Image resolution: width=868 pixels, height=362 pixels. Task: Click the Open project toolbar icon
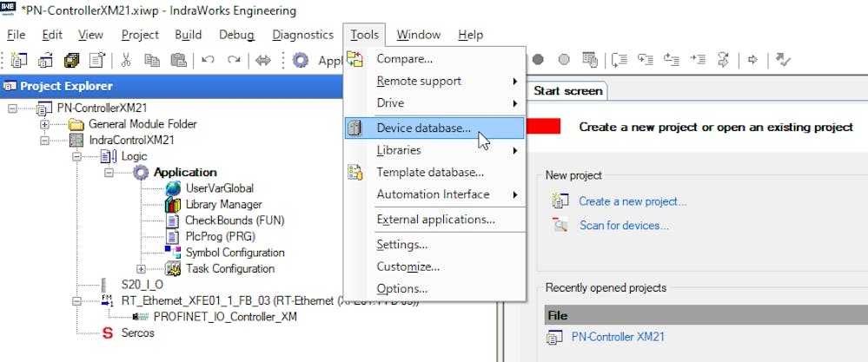pyautogui.click(x=45, y=60)
